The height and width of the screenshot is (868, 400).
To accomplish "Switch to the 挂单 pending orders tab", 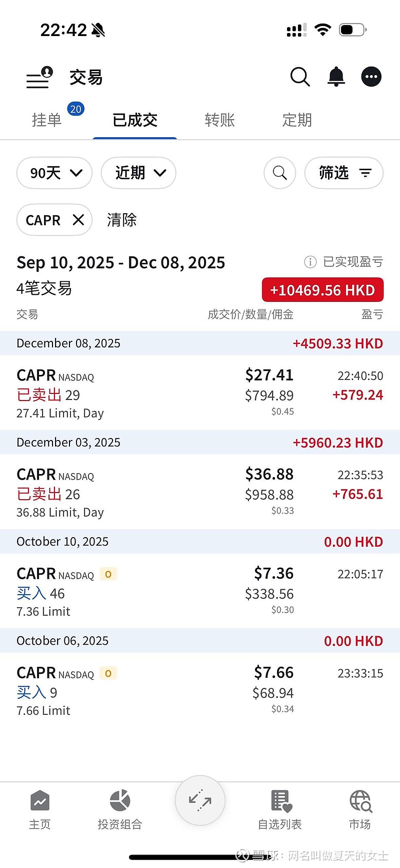I will pos(47,120).
